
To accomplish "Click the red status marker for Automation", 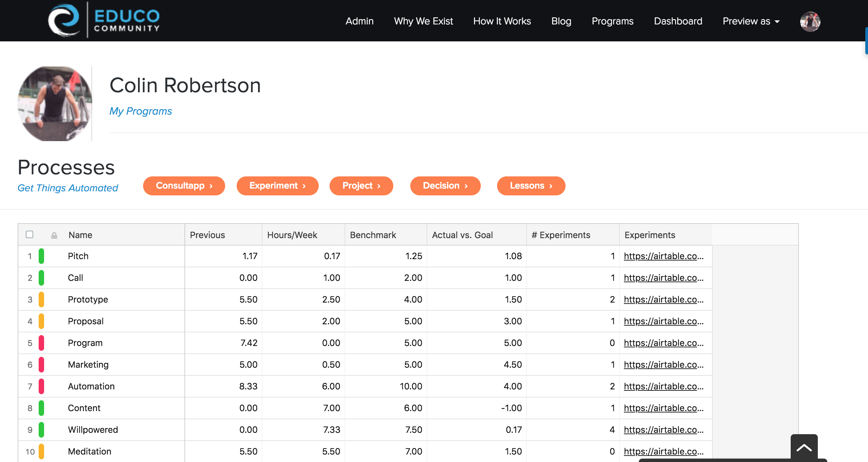I will [41, 386].
